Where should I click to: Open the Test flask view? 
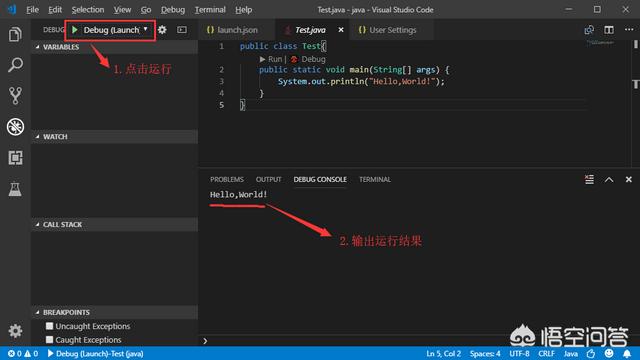pos(15,189)
